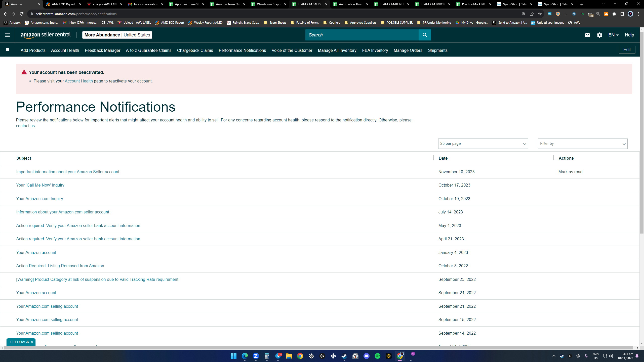Open the settings gear menu
Screen dimensions: 644x362
pos(599,35)
